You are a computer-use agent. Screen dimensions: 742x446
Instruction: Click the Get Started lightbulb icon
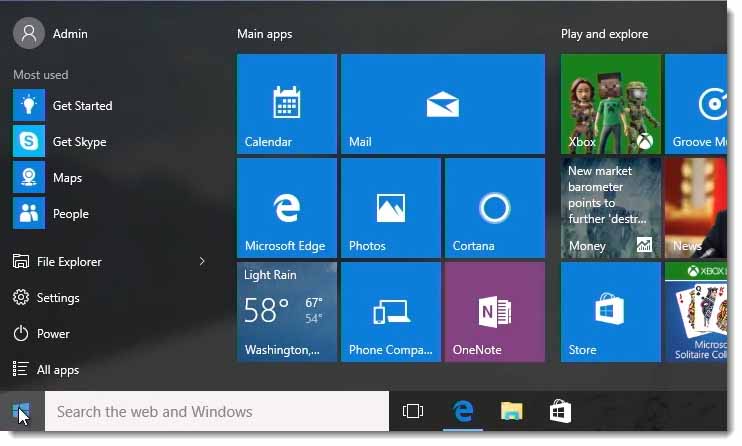[29, 105]
